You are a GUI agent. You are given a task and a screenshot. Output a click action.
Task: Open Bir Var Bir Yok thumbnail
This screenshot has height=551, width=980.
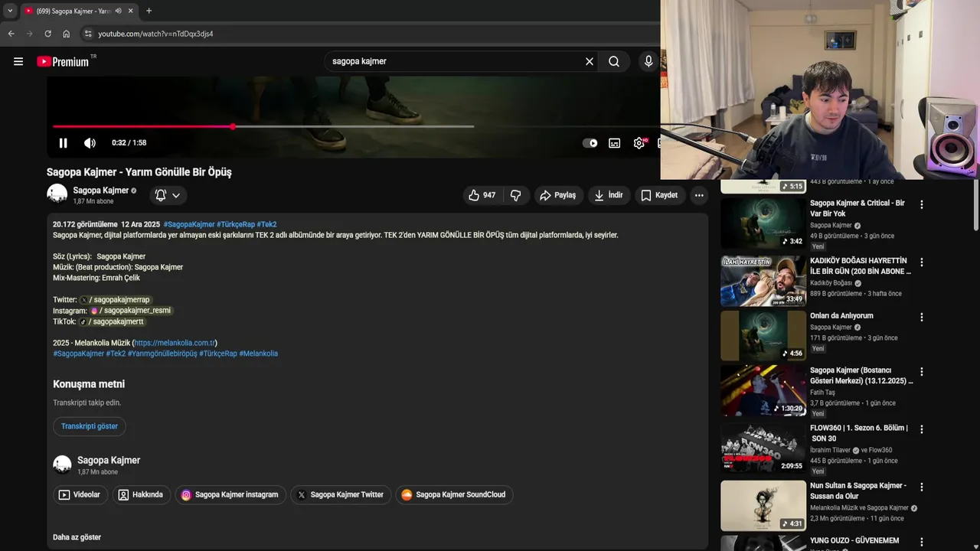point(763,223)
